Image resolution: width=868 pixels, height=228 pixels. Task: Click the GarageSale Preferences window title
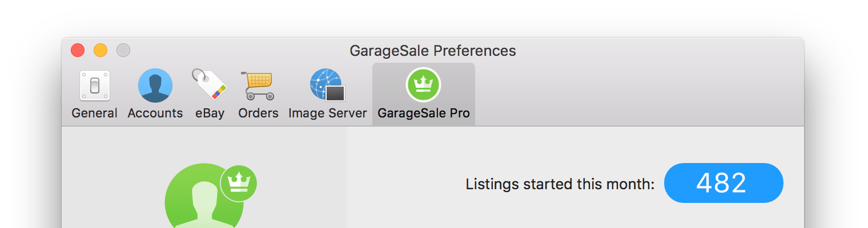point(433,51)
